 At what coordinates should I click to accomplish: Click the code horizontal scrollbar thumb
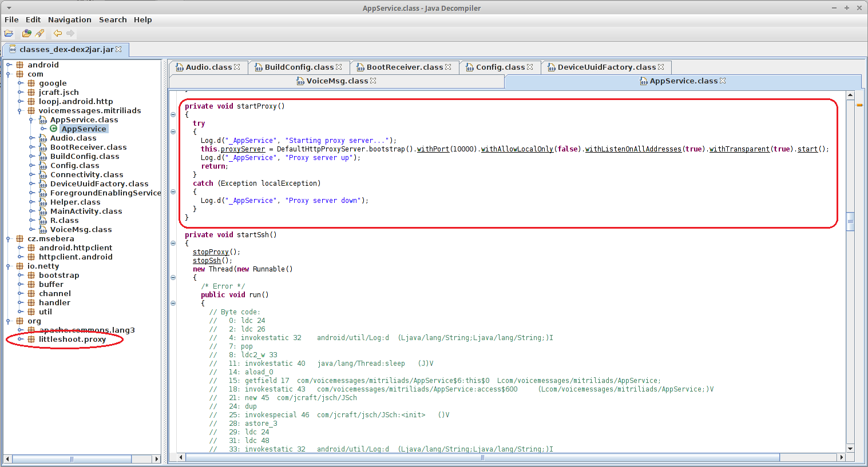pos(482,457)
